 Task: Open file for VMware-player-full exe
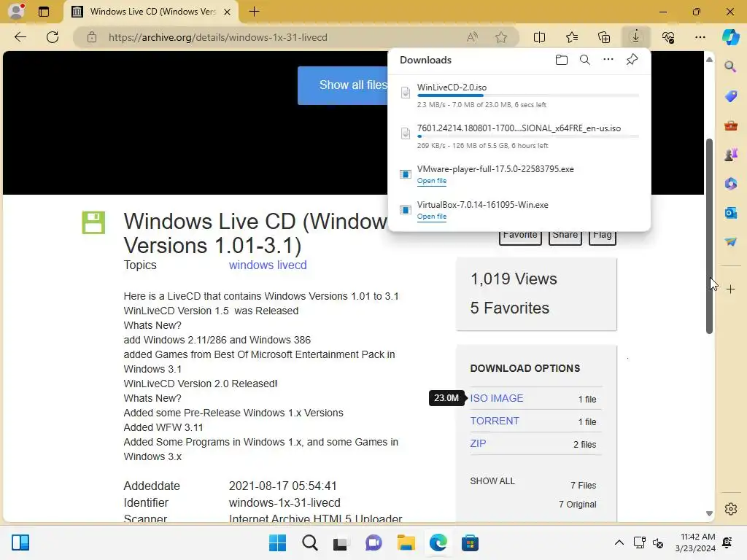coord(432,181)
